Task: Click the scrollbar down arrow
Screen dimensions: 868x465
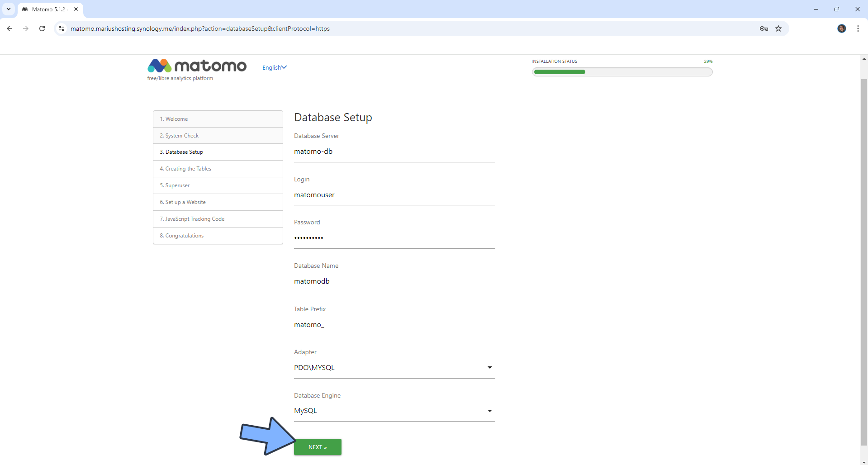Action: 864,462
